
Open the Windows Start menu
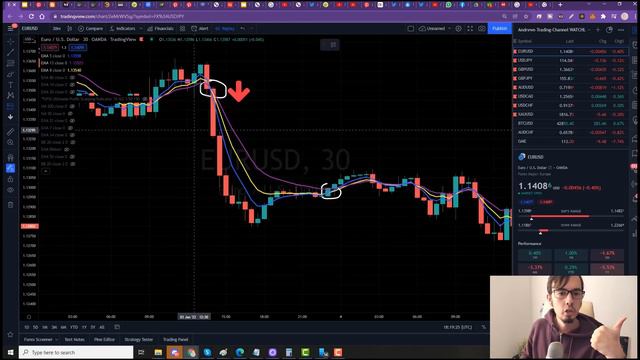(x=10, y=352)
